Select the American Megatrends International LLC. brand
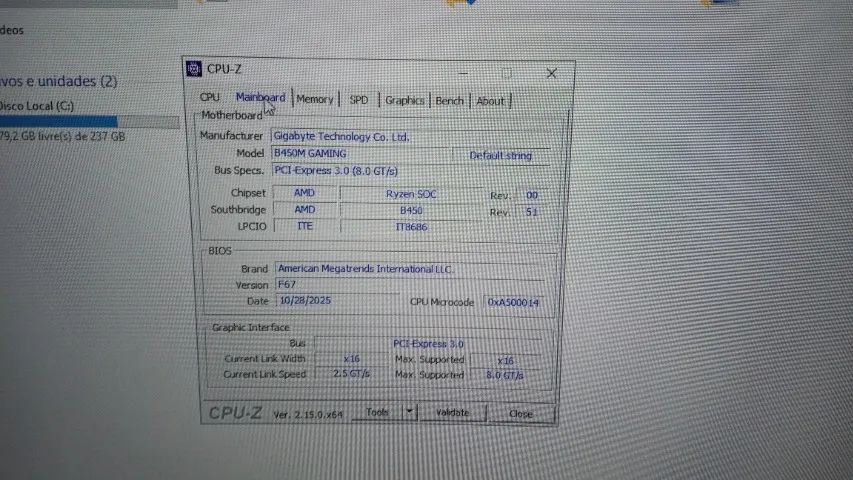The height and width of the screenshot is (480, 853). (410, 269)
